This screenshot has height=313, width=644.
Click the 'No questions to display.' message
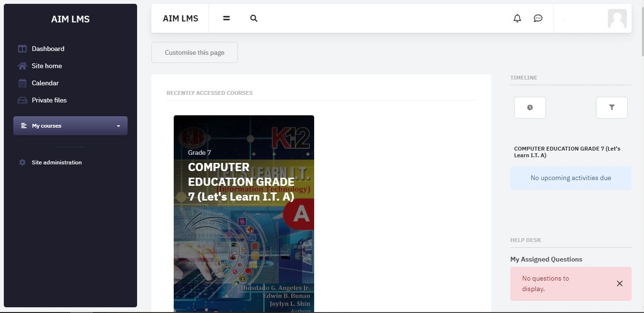tap(545, 283)
